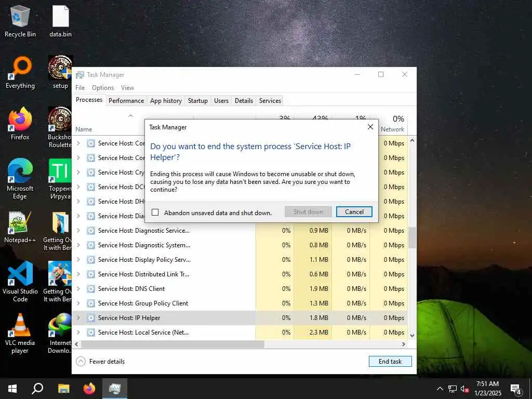
Task: Click Service Host: IP Helper memory 1.8 MB
Action: click(x=318, y=317)
